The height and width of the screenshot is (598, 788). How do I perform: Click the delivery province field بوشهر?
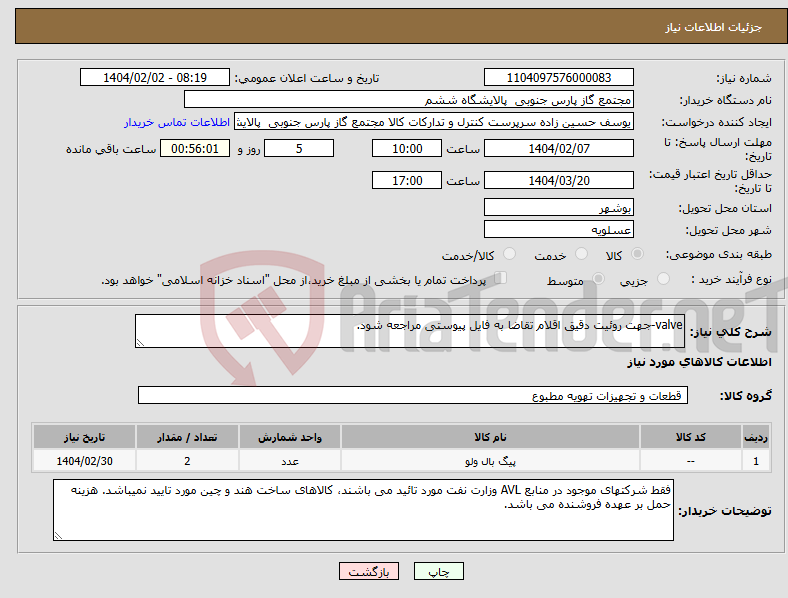pos(559,207)
